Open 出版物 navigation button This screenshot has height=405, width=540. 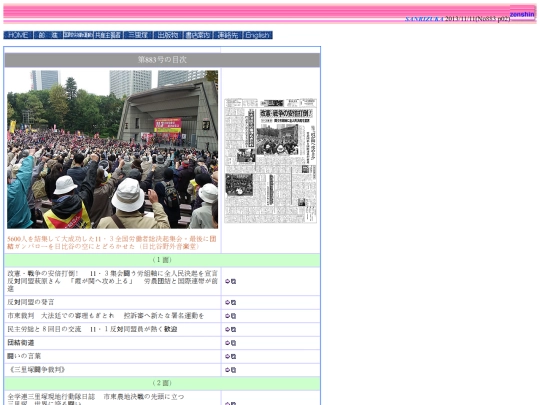pos(168,35)
